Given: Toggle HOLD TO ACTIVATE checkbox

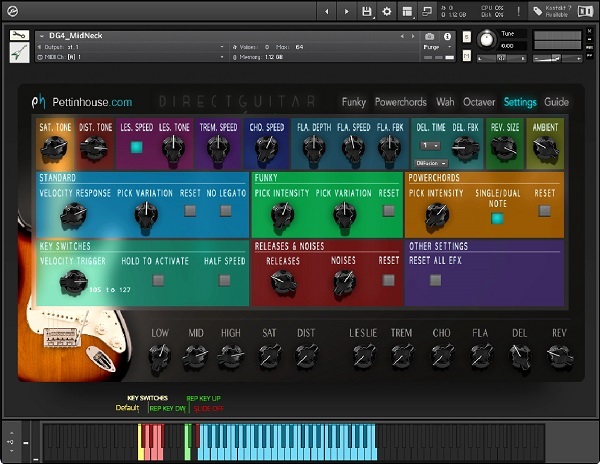Looking at the screenshot, I should click(x=158, y=280).
